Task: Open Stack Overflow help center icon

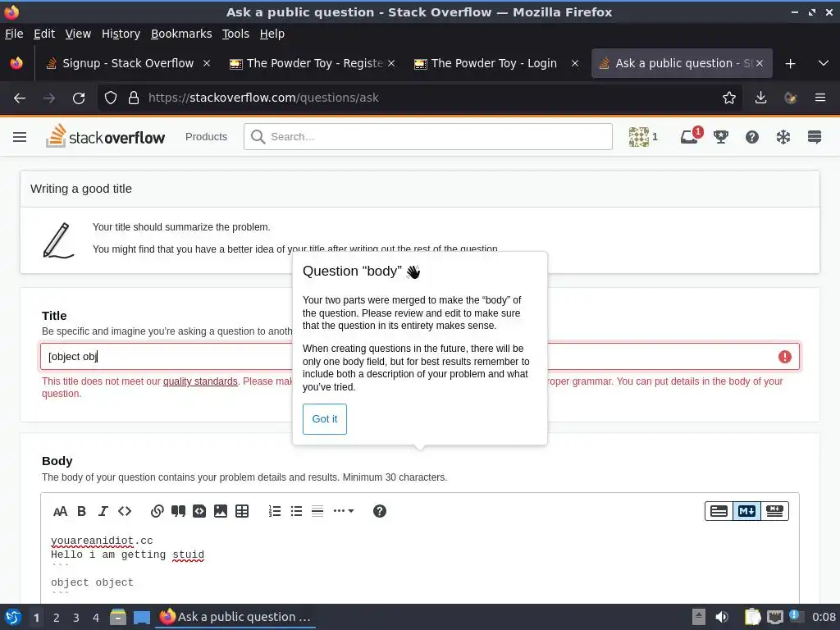Action: (752, 137)
